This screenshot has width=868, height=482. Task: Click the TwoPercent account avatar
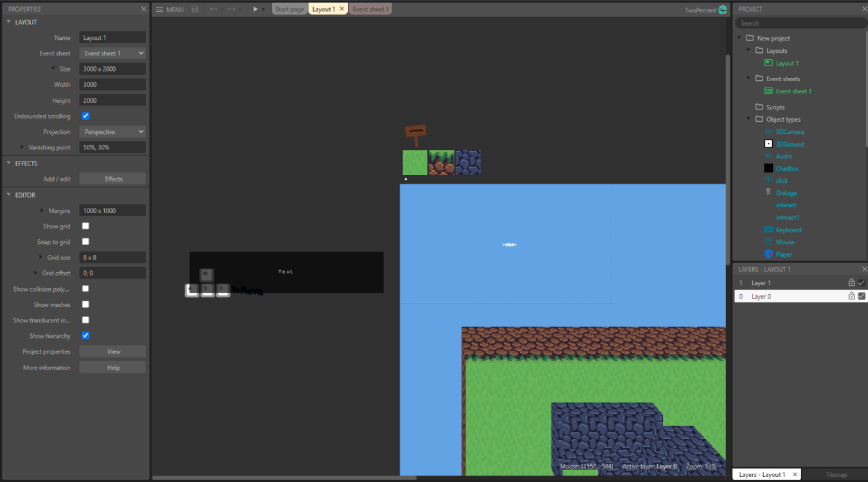(723, 10)
